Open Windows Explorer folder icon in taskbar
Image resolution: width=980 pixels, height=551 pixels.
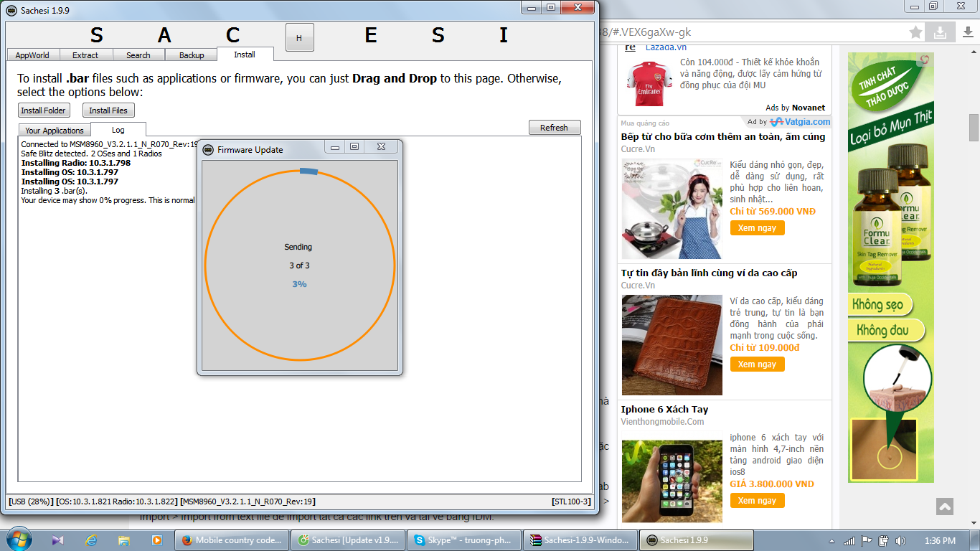(124, 540)
